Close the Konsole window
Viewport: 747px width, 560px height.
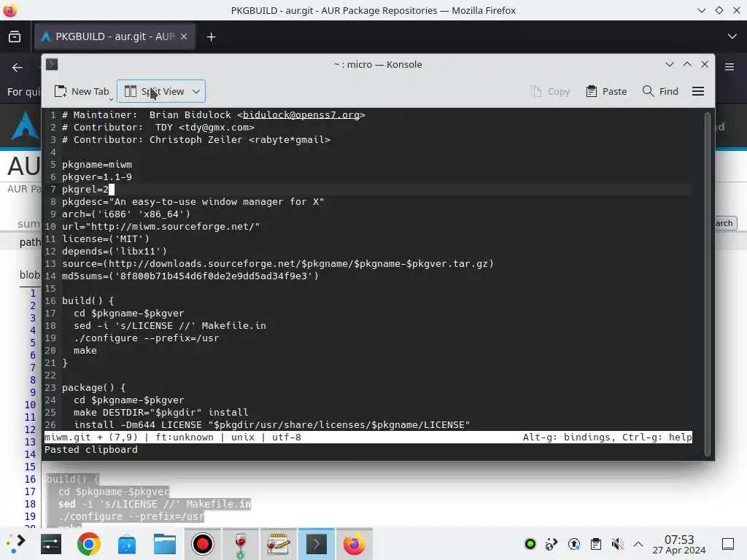705,64
